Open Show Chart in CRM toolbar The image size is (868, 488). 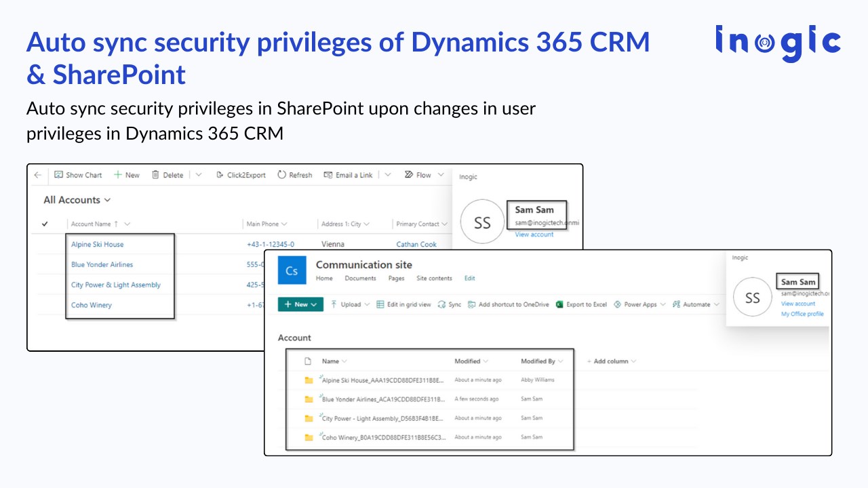pyautogui.click(x=78, y=175)
